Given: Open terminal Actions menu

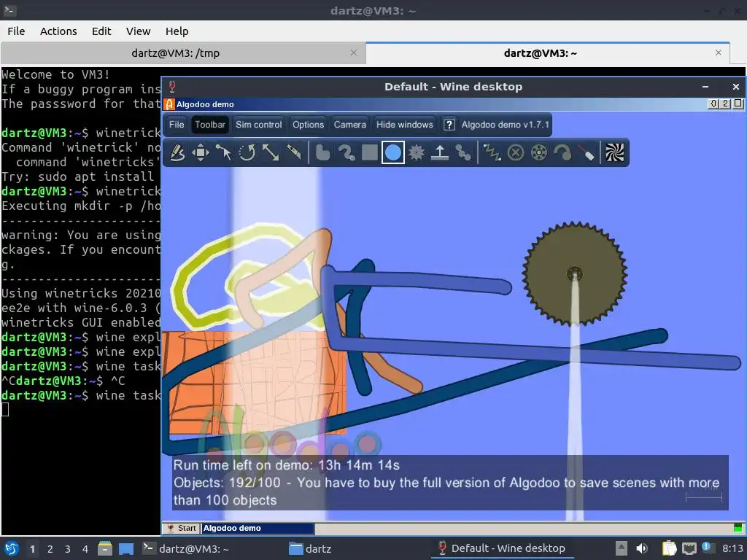Looking at the screenshot, I should pyautogui.click(x=58, y=31).
